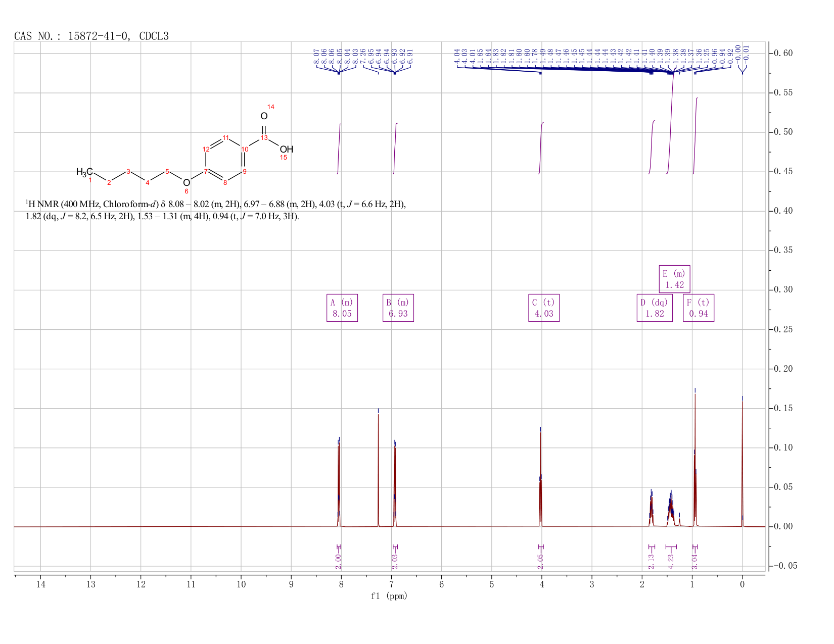Click the CAS NO.: 15872-41-0, CDCL3 title
834x644 pixels.
tap(91, 36)
